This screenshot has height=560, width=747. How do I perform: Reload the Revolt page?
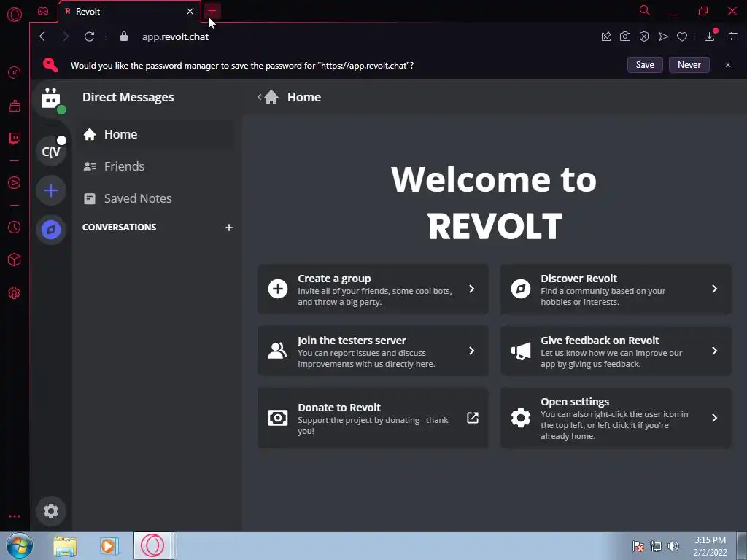coord(89,36)
